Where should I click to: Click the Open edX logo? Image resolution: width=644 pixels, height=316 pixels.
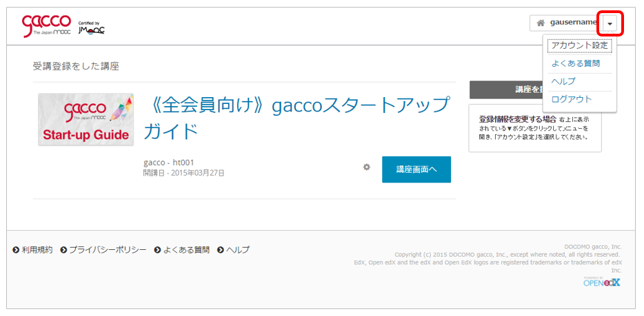602,282
